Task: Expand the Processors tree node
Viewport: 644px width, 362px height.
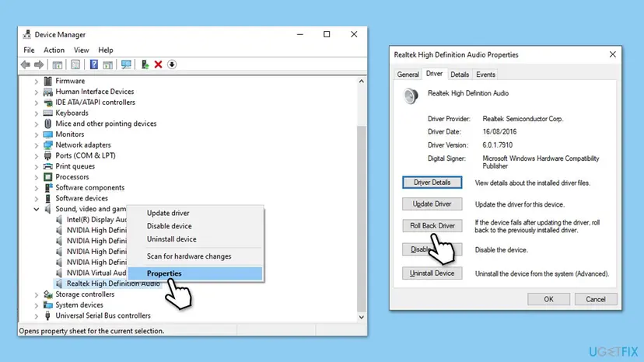Action: pos(36,177)
